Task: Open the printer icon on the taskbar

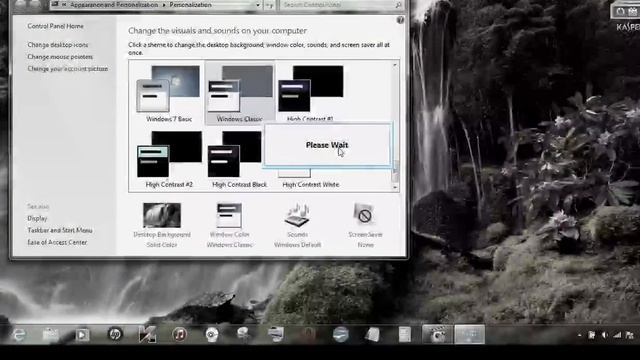Action: [x=276, y=335]
